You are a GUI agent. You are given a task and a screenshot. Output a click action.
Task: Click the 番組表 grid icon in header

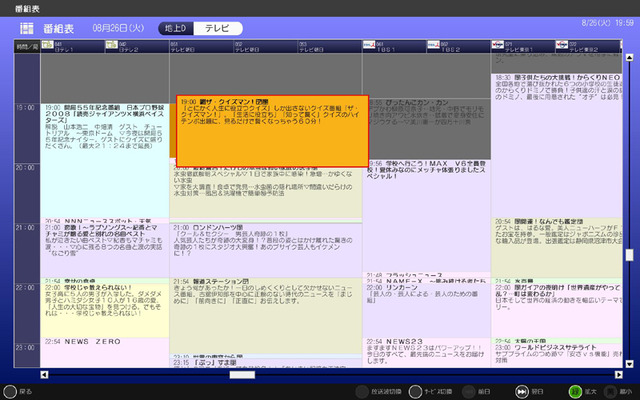[27, 28]
